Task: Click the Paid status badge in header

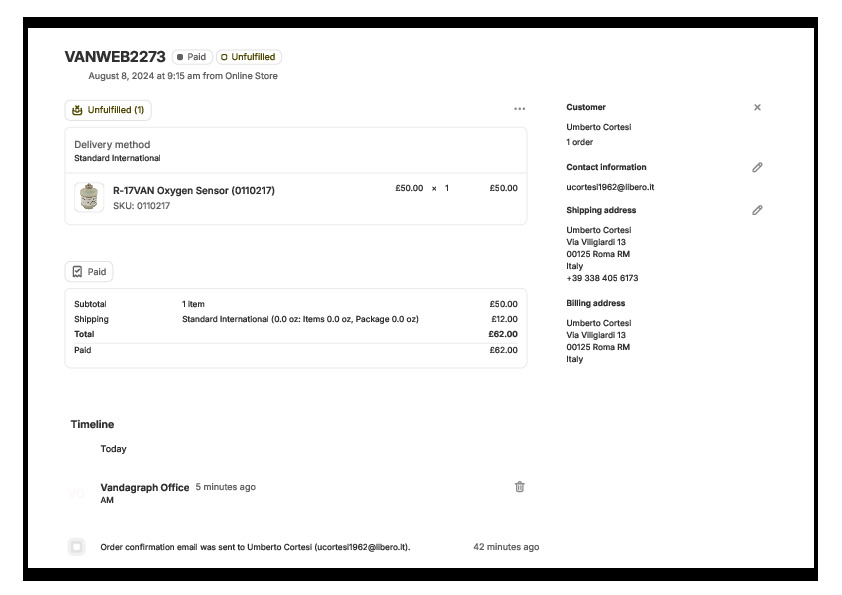Action: click(192, 57)
